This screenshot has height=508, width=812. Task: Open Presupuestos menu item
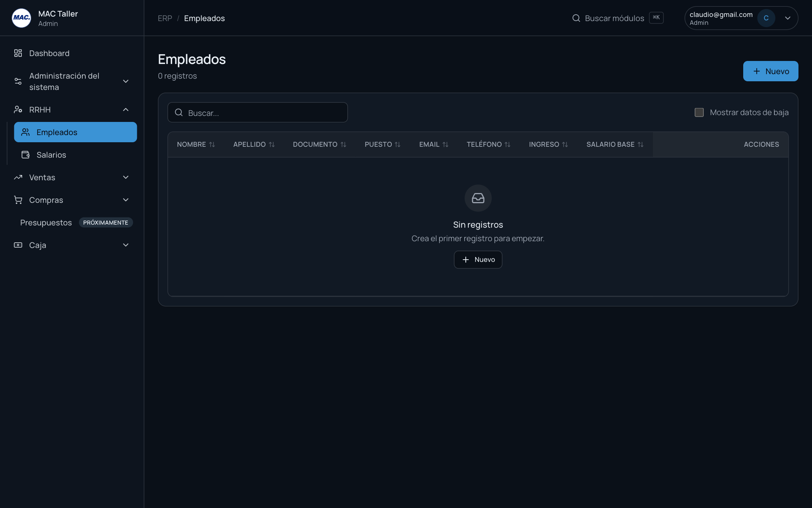(46, 223)
